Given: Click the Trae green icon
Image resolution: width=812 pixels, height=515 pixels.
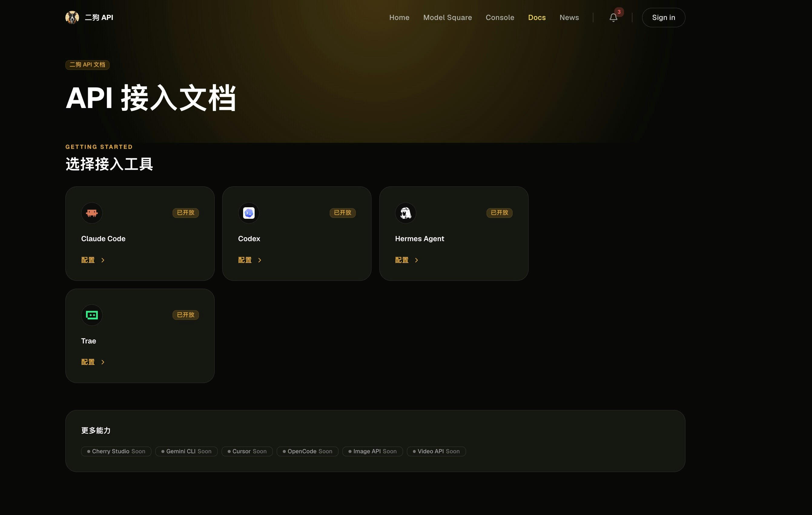Looking at the screenshot, I should click(x=92, y=315).
